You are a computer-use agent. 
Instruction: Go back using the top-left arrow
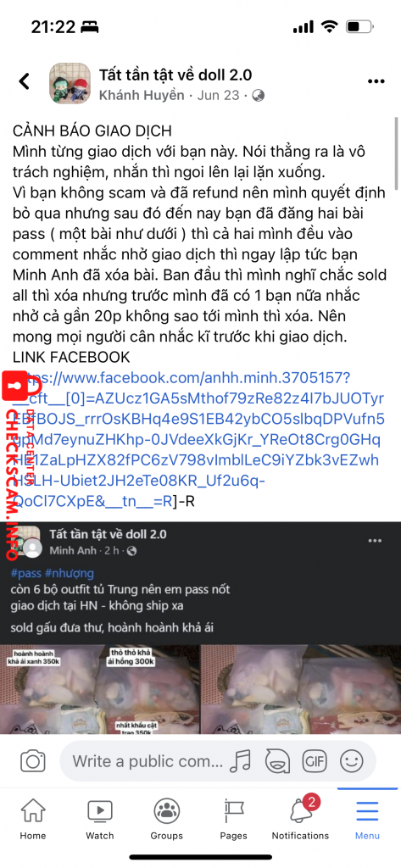tap(25, 81)
